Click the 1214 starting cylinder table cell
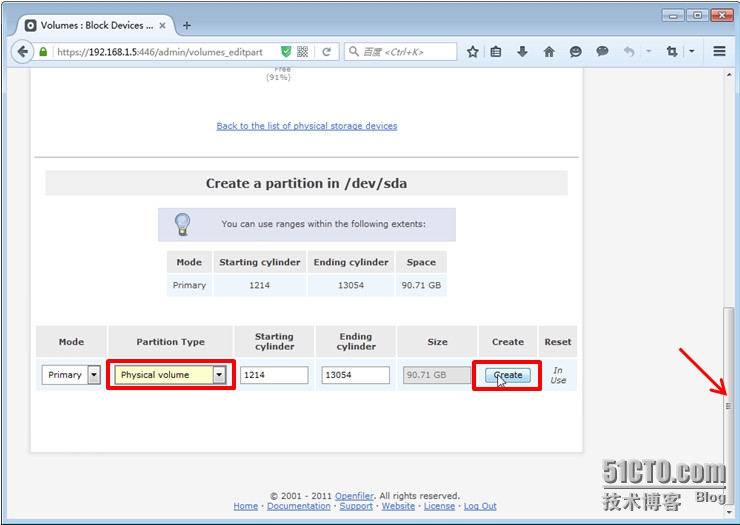740x525 pixels. coord(260,285)
